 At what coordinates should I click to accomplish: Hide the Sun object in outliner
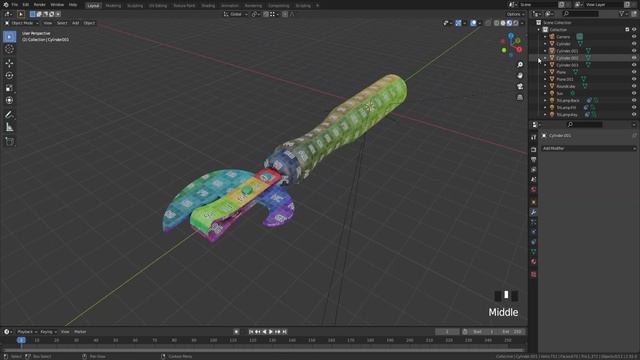point(634,93)
